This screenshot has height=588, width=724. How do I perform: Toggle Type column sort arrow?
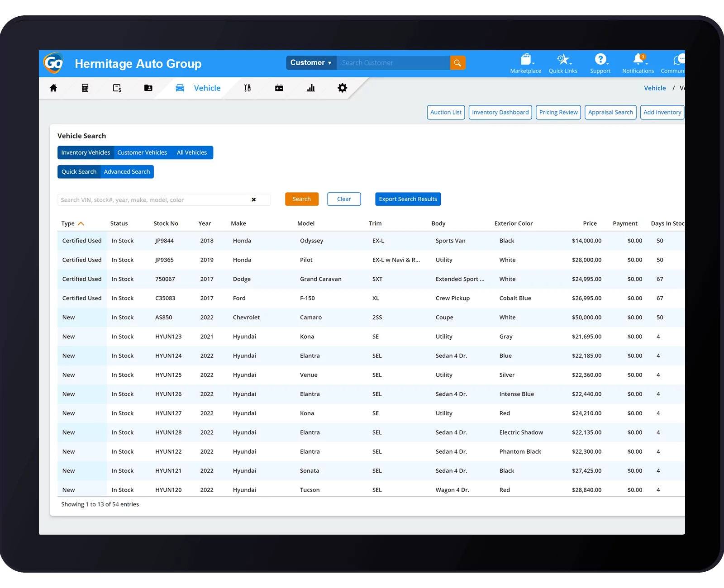pyautogui.click(x=81, y=223)
